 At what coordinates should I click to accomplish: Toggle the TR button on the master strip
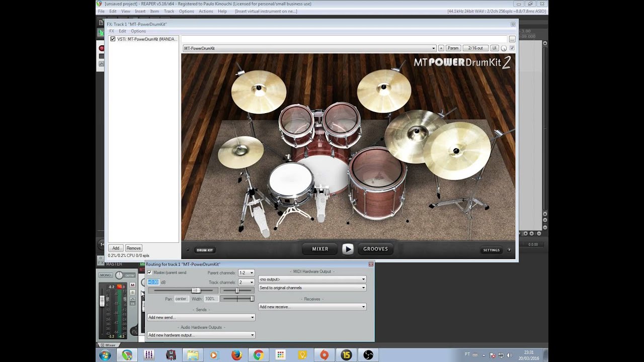click(133, 304)
